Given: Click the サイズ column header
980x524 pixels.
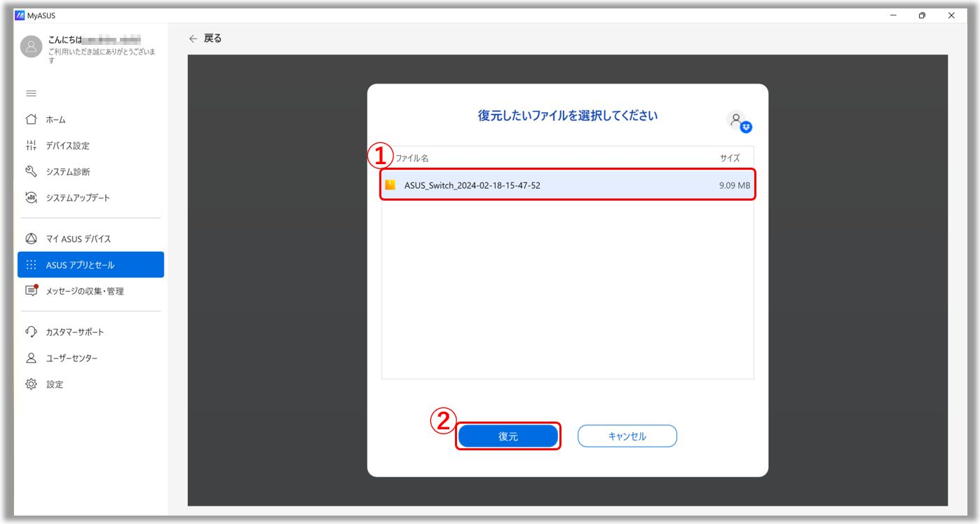Looking at the screenshot, I should point(730,159).
